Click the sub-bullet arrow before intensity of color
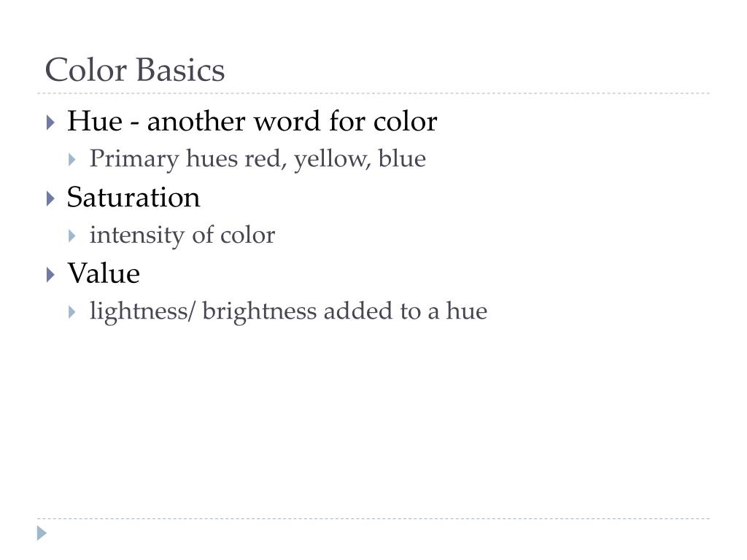This screenshot has height=560, width=747. point(72,236)
